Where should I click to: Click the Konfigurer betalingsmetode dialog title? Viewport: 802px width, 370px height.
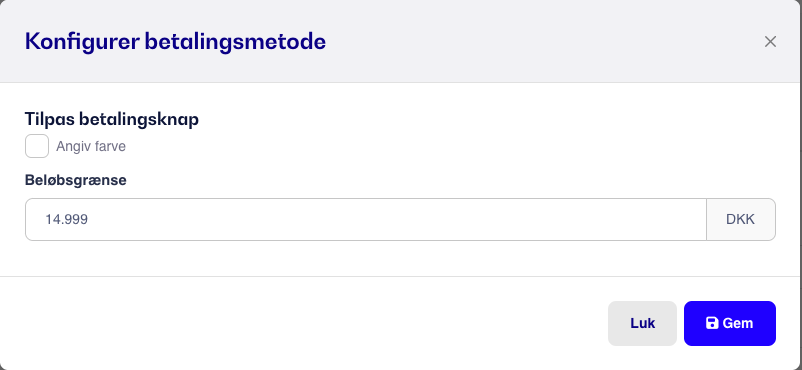tap(175, 41)
